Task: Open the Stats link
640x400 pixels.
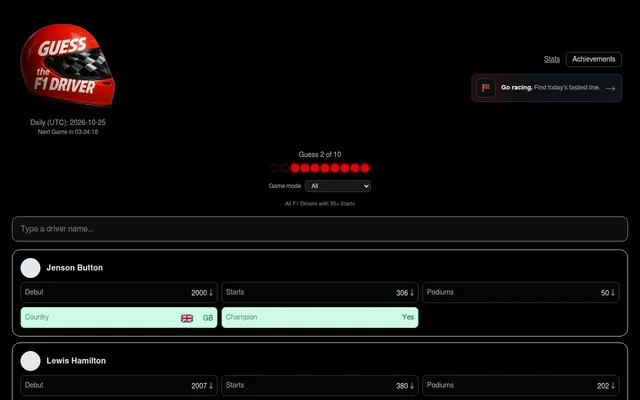Action: (551, 59)
